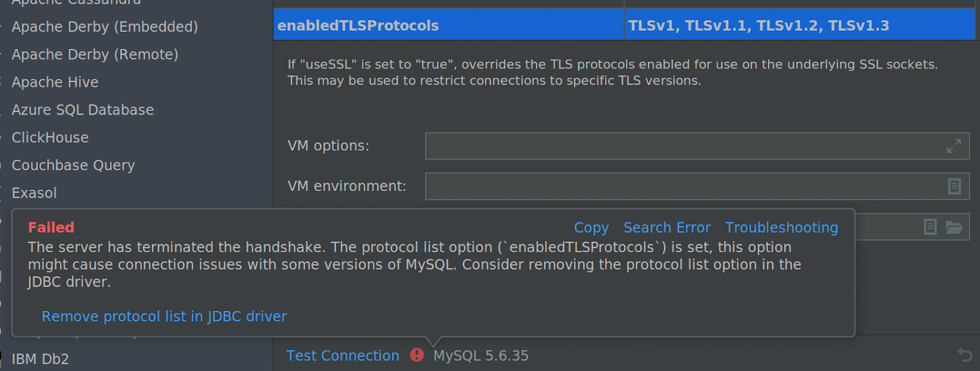Click Remove protocol list in JDBC driver
Image resolution: width=980 pixels, height=371 pixels.
164,317
